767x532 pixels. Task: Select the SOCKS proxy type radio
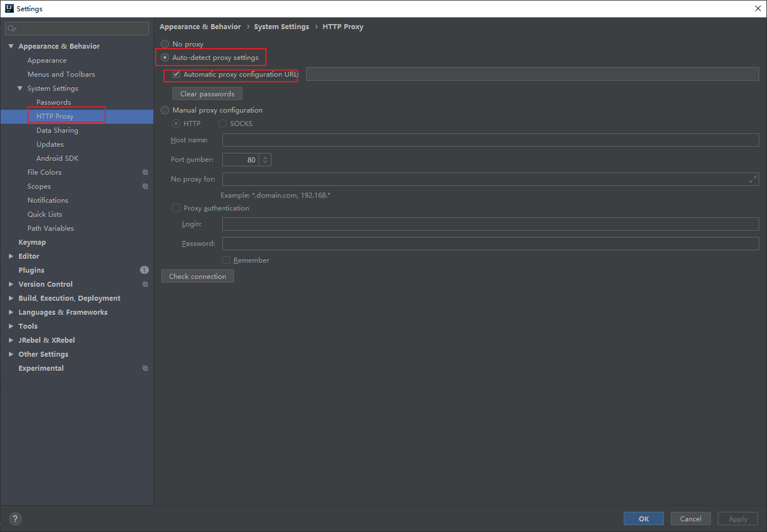tap(222, 123)
